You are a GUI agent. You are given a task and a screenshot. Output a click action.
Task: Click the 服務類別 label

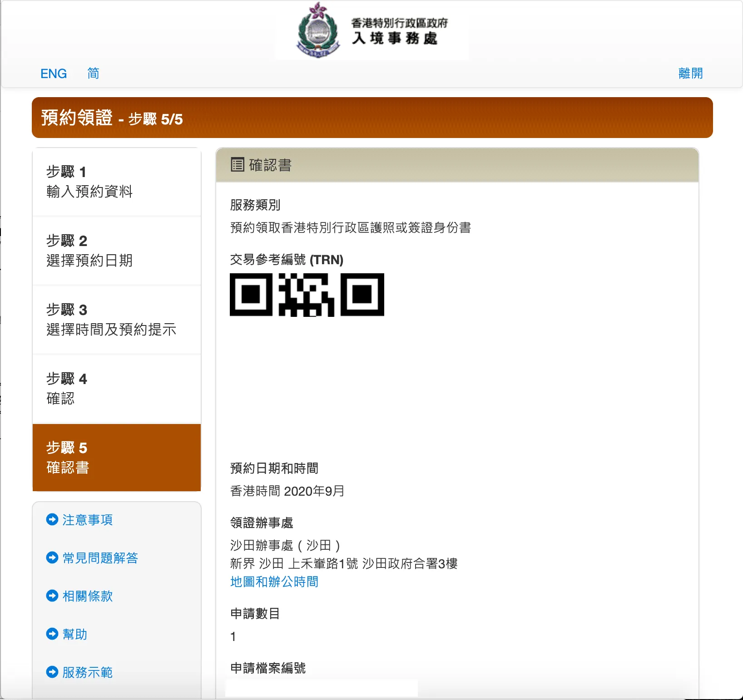pos(255,205)
